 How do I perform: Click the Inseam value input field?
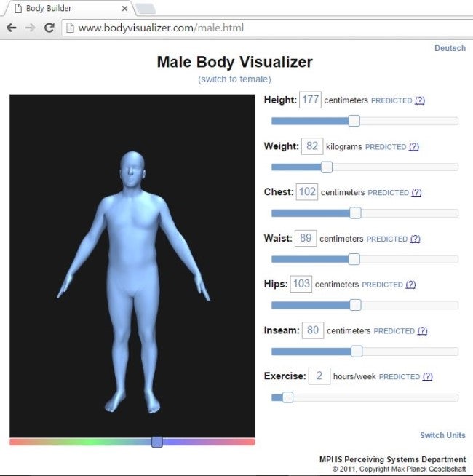point(313,330)
